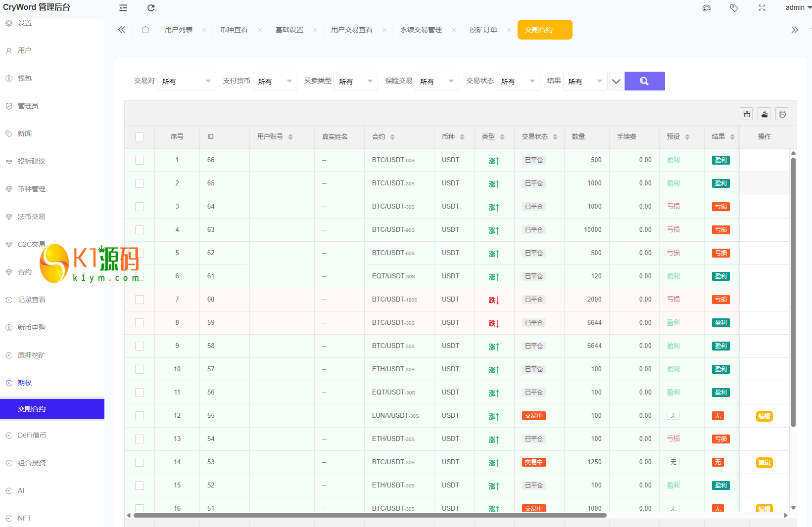Screen dimensions: 812x527
Task: Click the refresh page icon
Action: 151,8
